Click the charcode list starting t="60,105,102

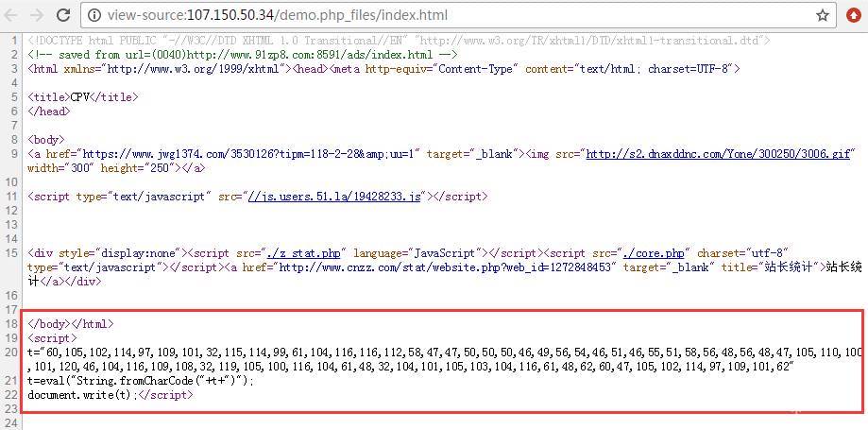[x=445, y=359]
